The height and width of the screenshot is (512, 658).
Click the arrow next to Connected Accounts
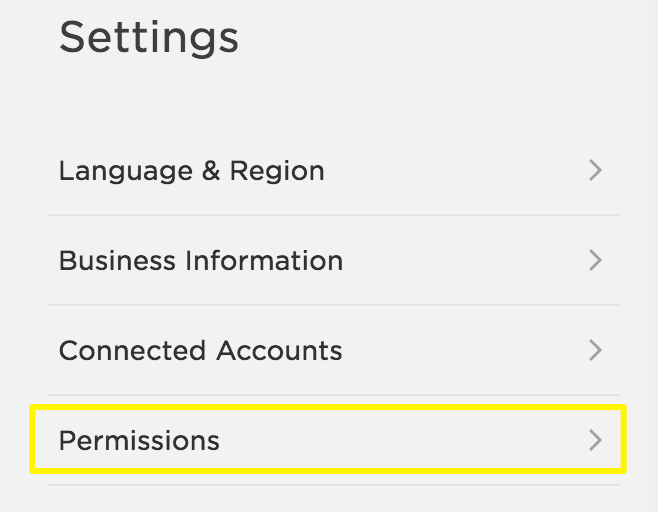pyautogui.click(x=595, y=350)
